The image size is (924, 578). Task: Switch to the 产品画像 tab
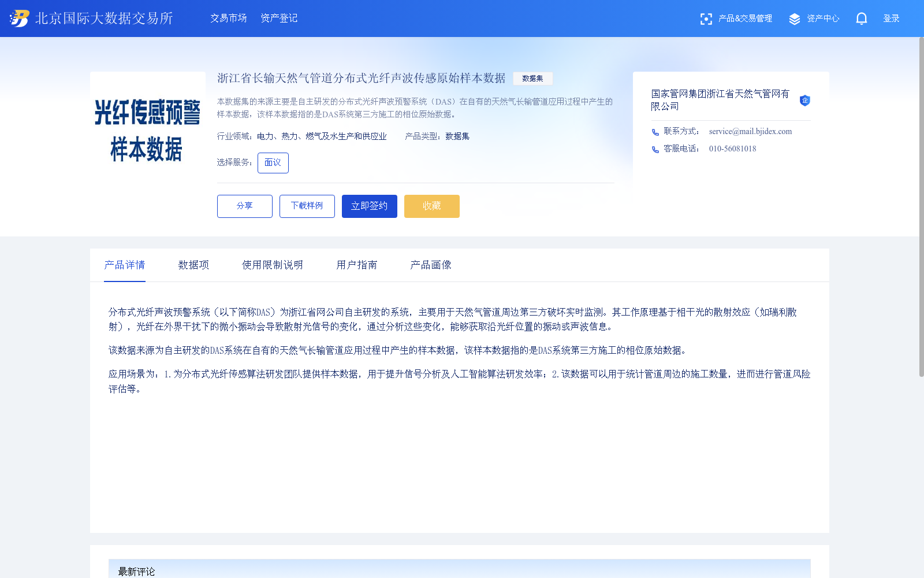[x=431, y=265]
